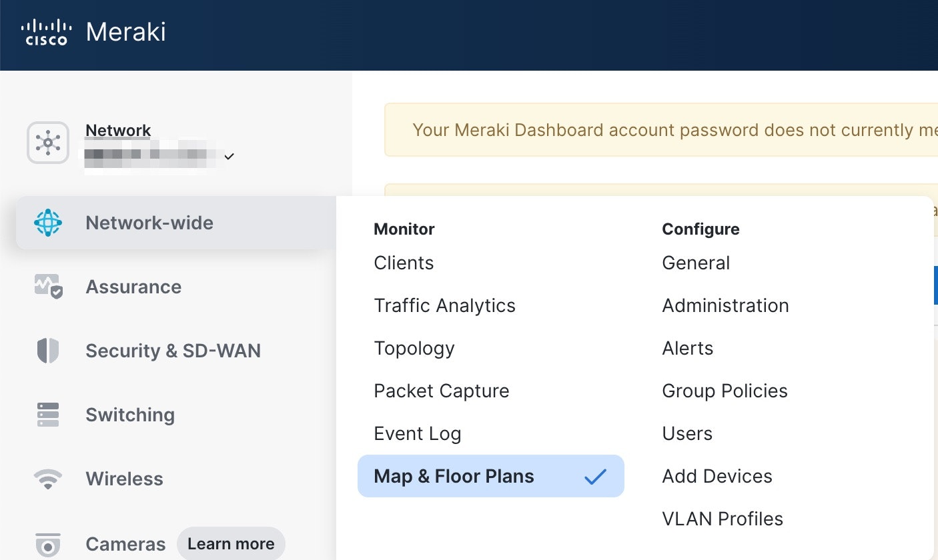The height and width of the screenshot is (560, 938).
Task: Open the Clients monitor page
Action: click(x=404, y=263)
